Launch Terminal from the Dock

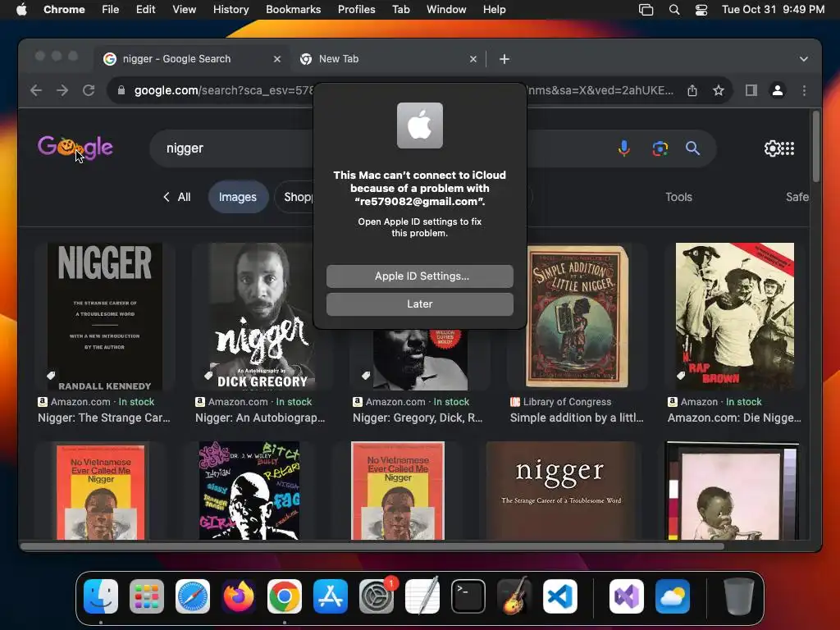pyautogui.click(x=468, y=596)
